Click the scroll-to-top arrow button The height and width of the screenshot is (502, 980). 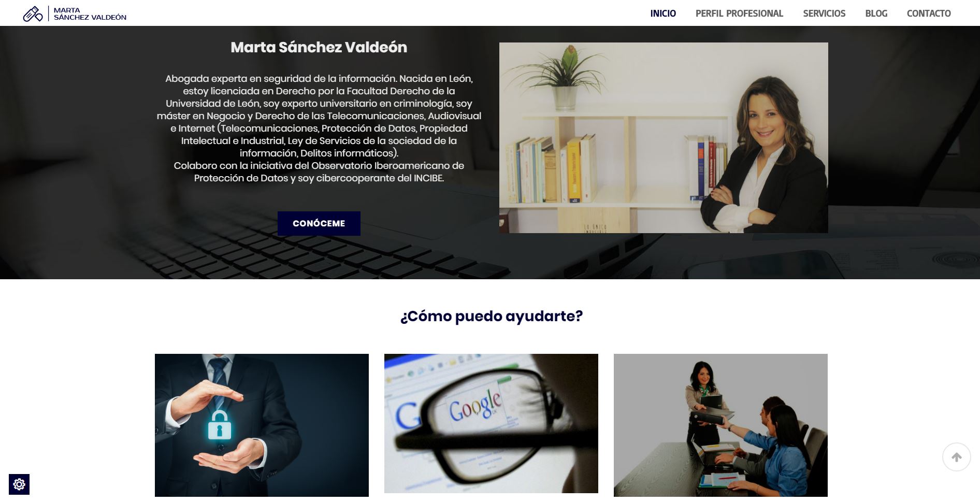tap(956, 457)
